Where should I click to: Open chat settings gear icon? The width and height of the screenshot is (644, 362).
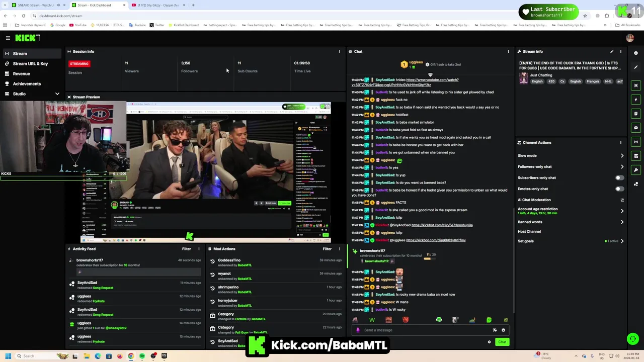[489, 342]
